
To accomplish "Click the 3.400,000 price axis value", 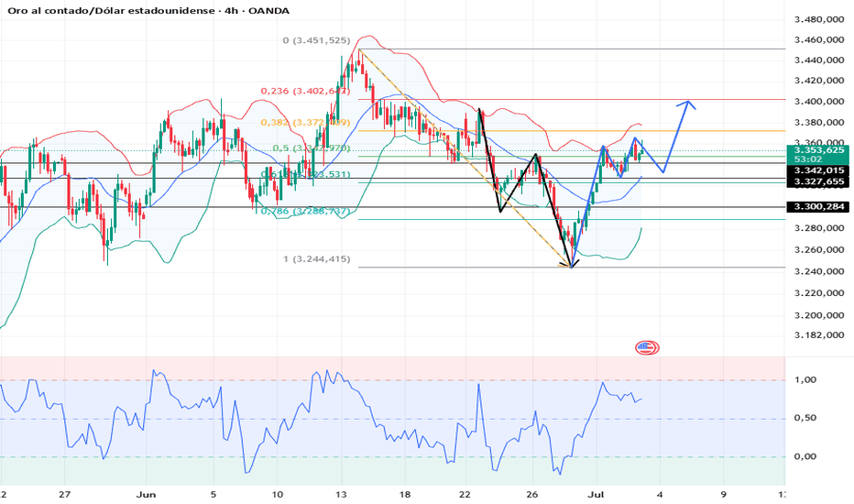I will pos(819,102).
